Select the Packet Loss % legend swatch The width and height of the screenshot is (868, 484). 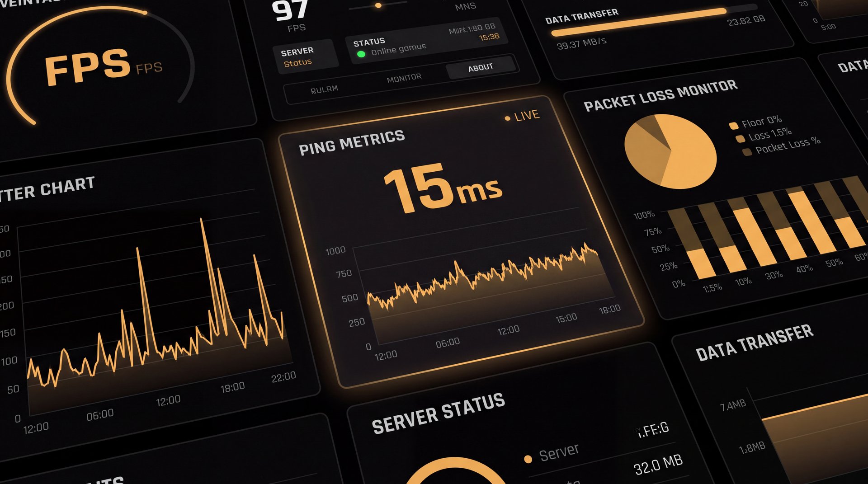pos(747,152)
